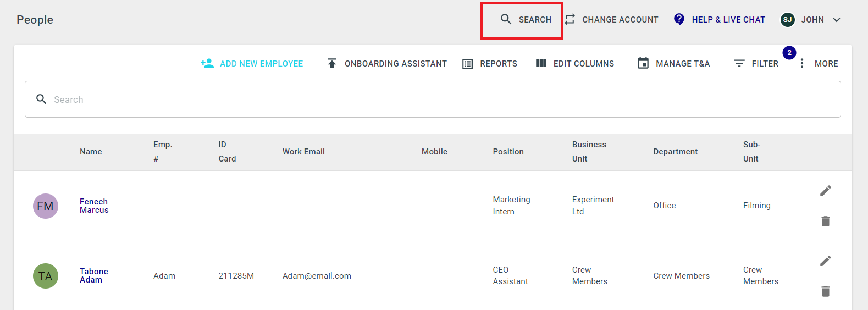
Task: Edit Fenech Marcus with pencil icon
Action: (826, 191)
